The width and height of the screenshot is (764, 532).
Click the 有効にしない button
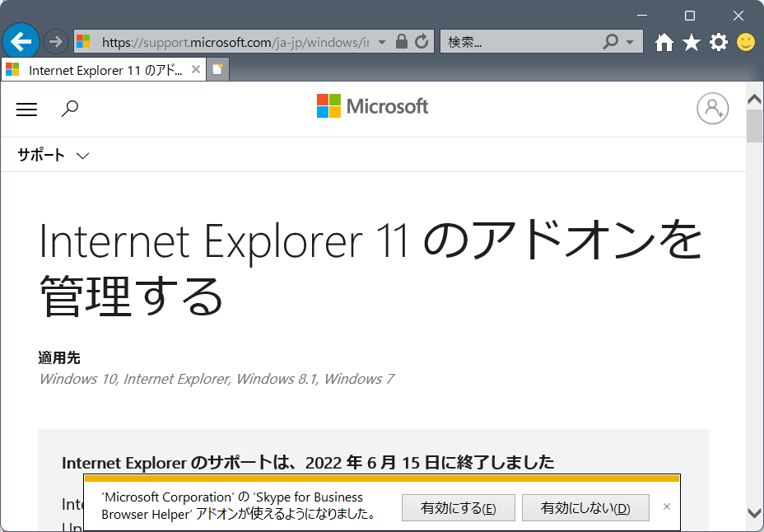click(585, 508)
